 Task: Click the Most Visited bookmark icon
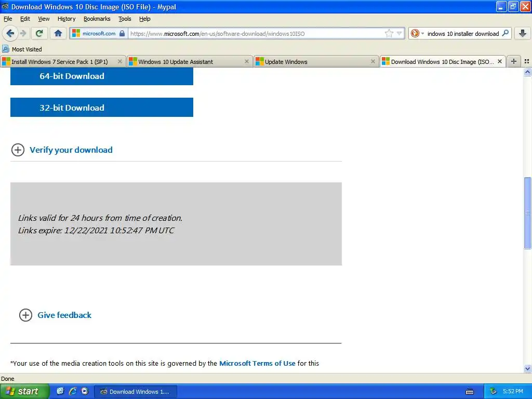(5, 49)
